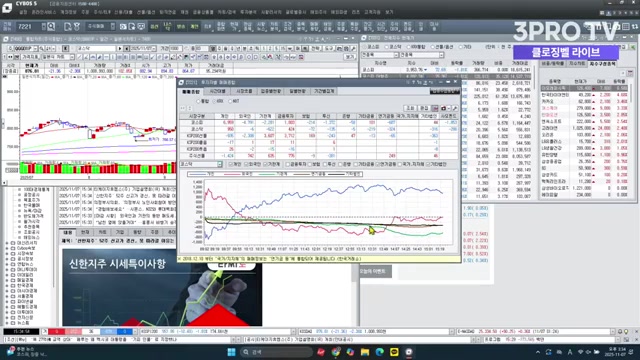Image resolution: width=640 pixels, height=360 pixels.
Task: Click the search magnifier next to 7221
Action: [51, 27]
